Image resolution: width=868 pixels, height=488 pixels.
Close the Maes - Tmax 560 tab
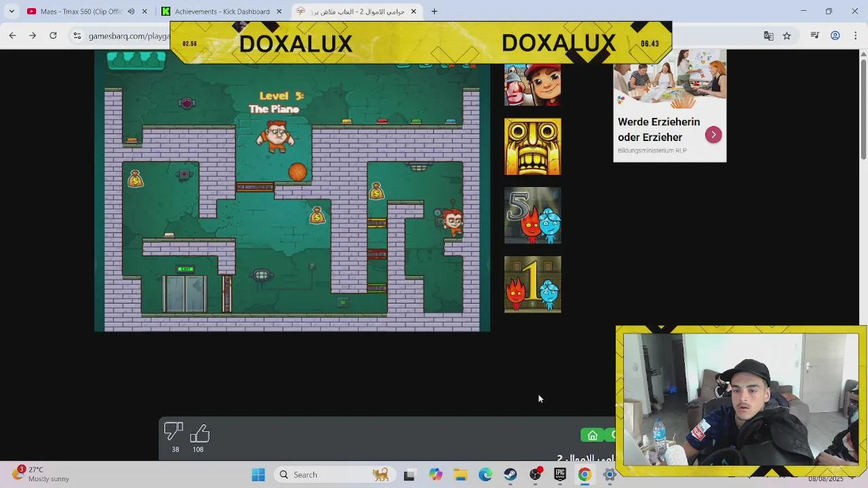click(x=144, y=12)
